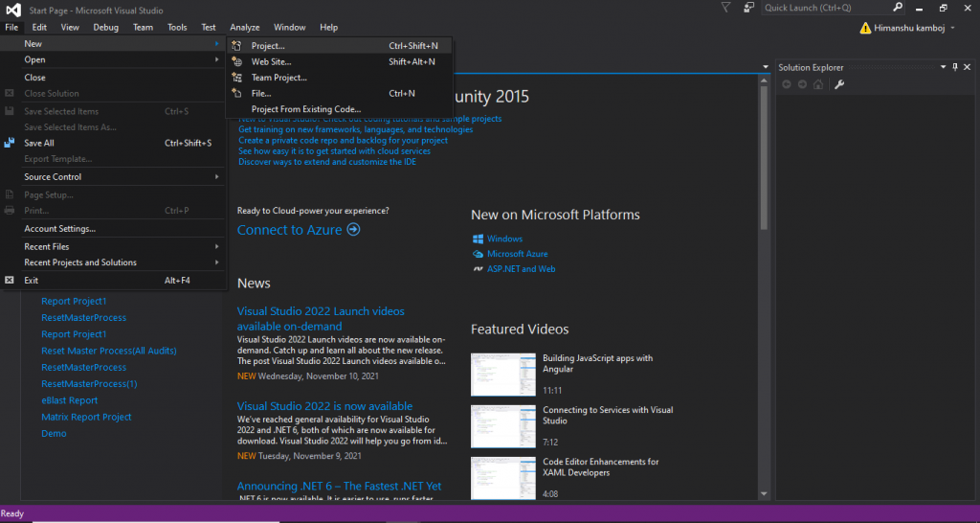Click the notifications flag icon
980x523 pixels.
724,7
